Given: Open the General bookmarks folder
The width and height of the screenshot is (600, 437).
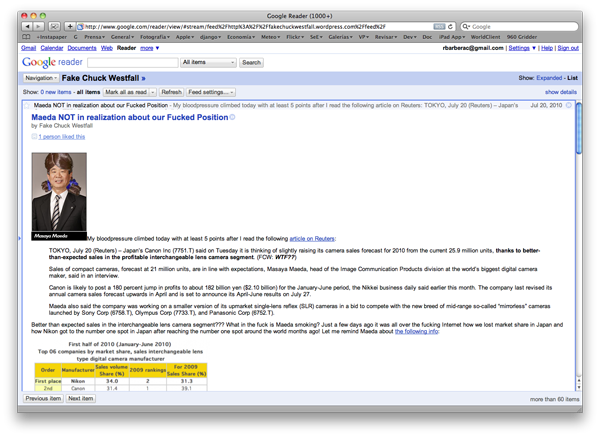Looking at the screenshot, I should (122, 37).
